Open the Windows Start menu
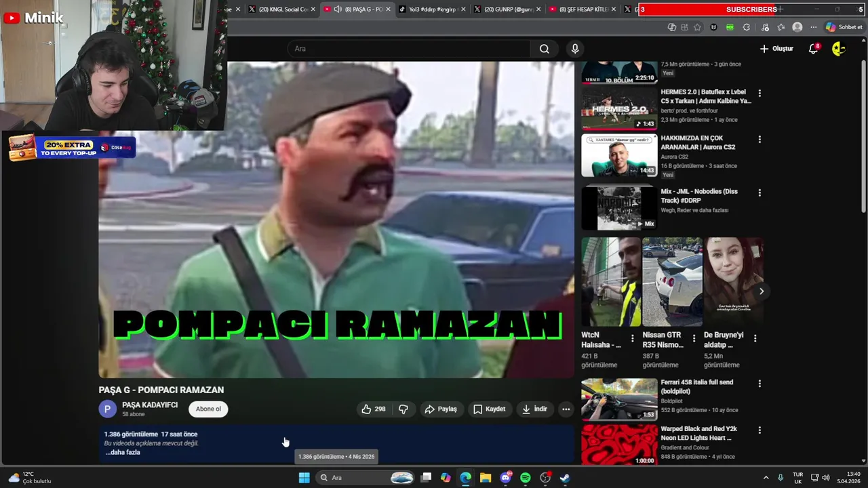 [304, 478]
